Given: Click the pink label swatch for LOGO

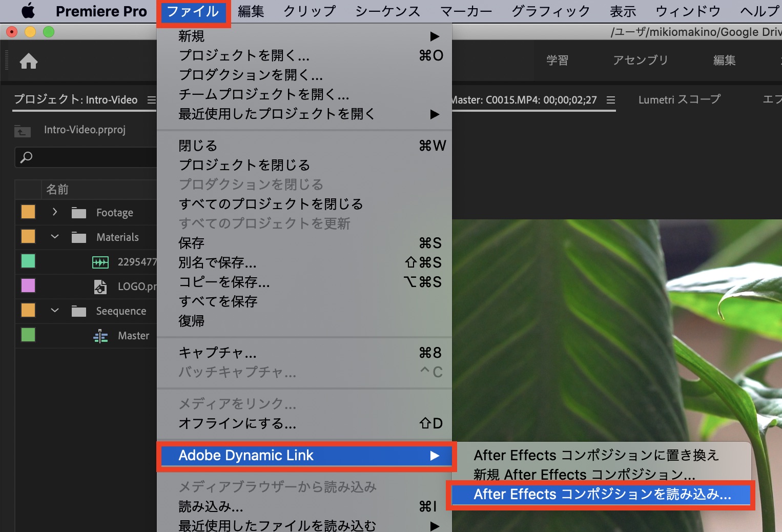Looking at the screenshot, I should (28, 285).
